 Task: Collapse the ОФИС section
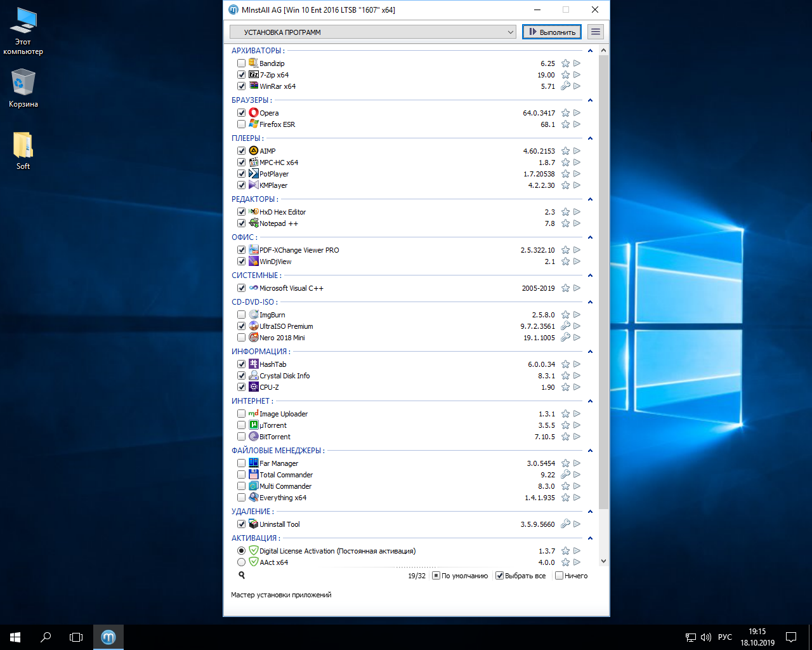(590, 237)
